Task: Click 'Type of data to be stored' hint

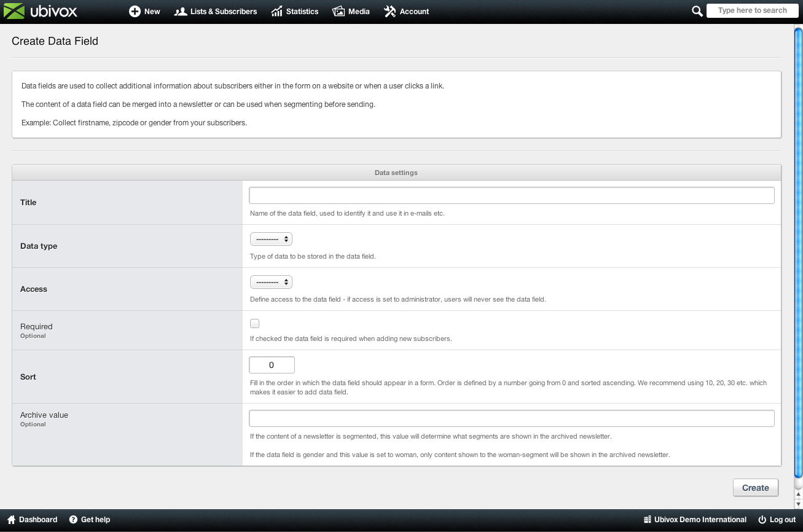Action: click(313, 256)
